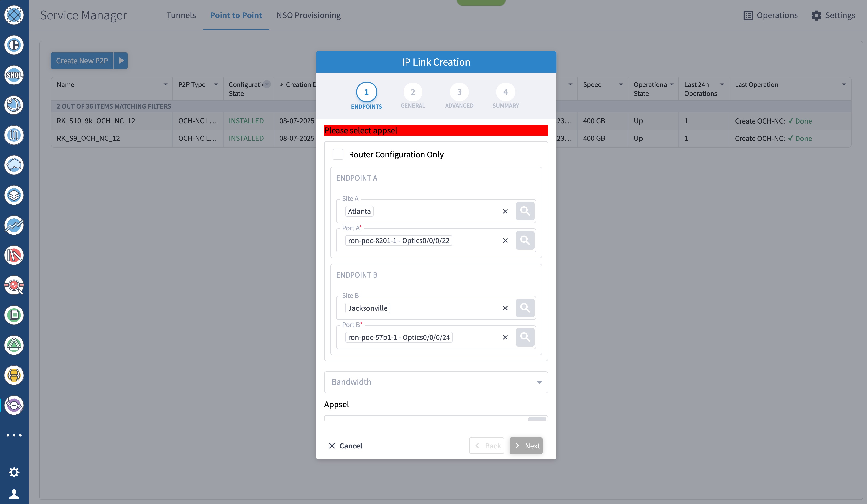The image size is (867, 504).
Task: Expand the Bandwidth dropdown
Action: tap(435, 382)
